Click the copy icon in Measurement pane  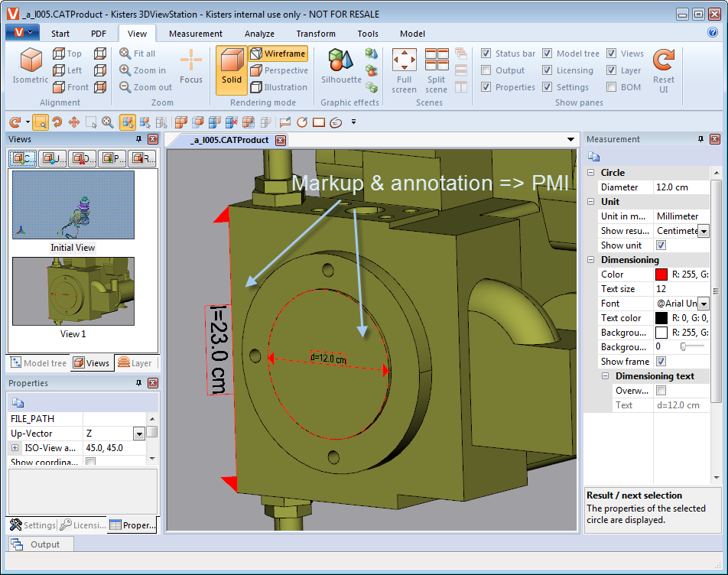594,157
